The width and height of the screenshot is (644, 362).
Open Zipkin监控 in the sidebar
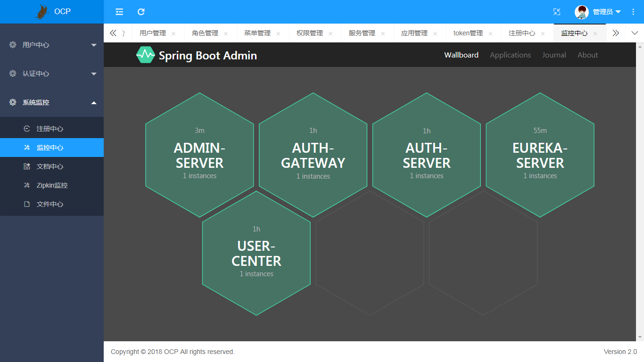[x=52, y=185]
